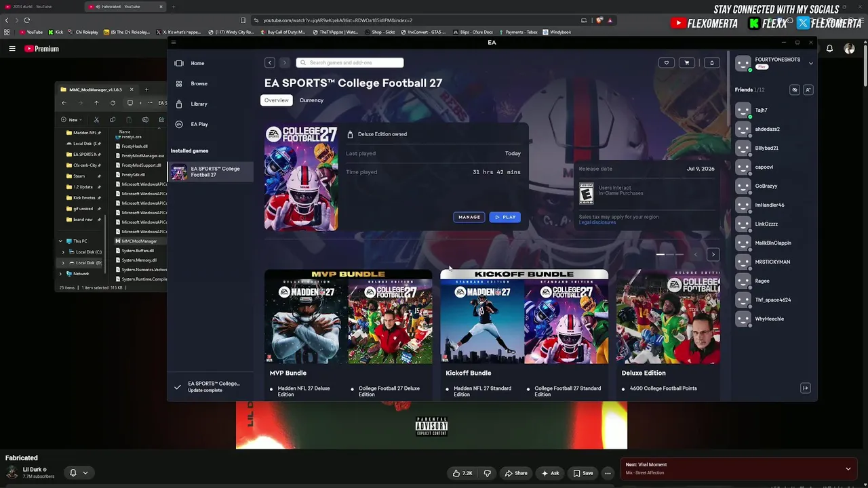
Task: Click the File Explorer Up arrow
Action: coord(96,103)
